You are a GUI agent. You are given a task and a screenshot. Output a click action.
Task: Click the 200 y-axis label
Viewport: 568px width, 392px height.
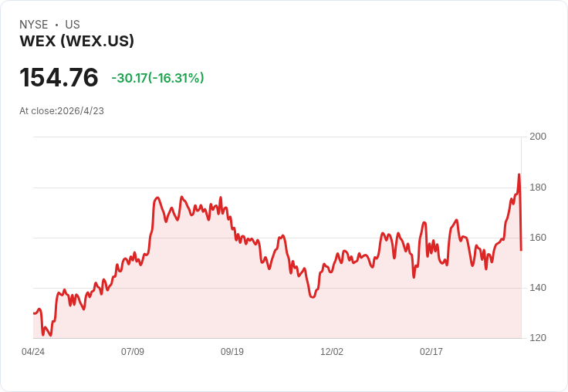click(538, 137)
